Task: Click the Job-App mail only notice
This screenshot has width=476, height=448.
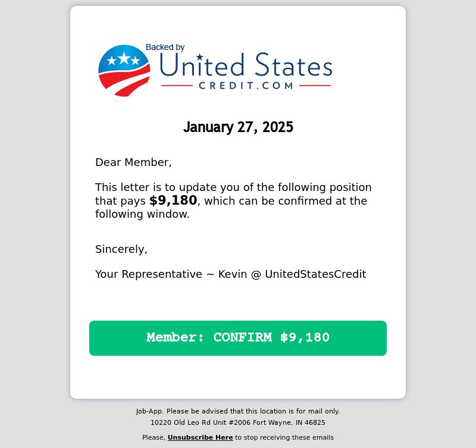Action: (x=237, y=411)
